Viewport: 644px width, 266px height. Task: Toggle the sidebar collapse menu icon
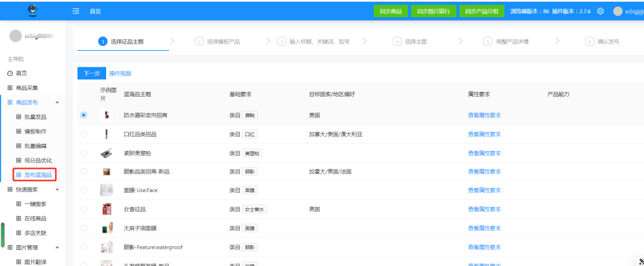pyautogui.click(x=76, y=11)
